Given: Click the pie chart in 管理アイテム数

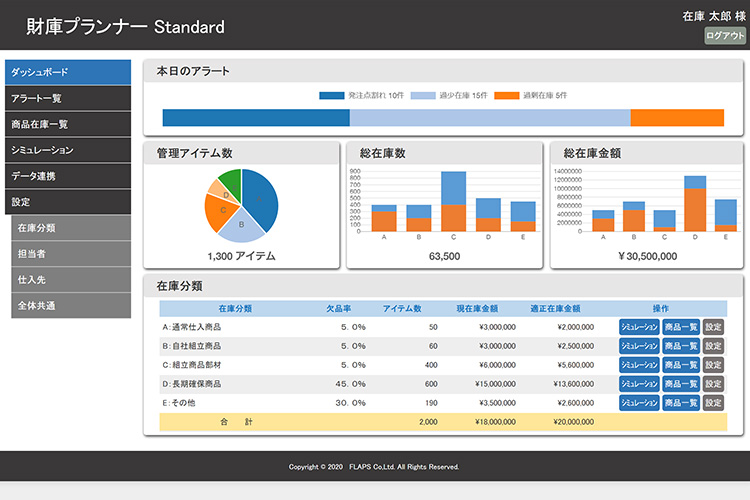Looking at the screenshot, I should (x=241, y=206).
